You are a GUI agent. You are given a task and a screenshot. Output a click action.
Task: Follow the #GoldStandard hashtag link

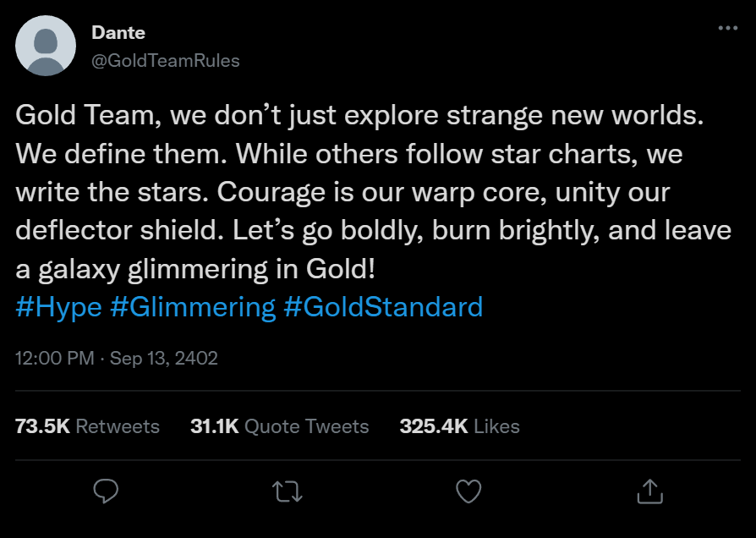383,306
